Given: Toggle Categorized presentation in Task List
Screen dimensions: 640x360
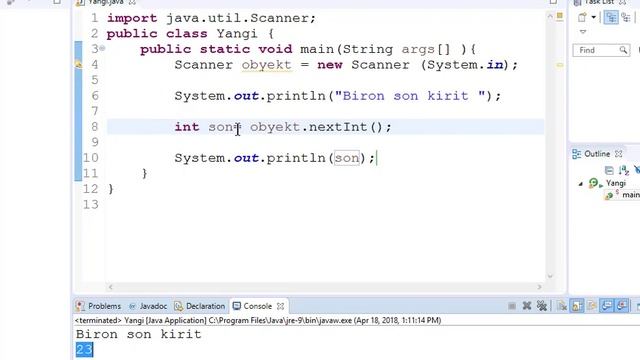Looking at the screenshot, I should [x=611, y=18].
